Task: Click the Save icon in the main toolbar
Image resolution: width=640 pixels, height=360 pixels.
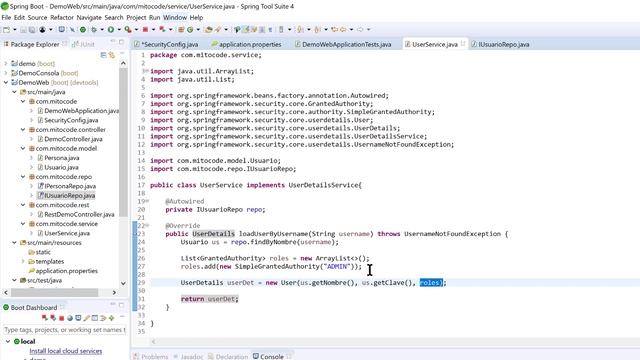Action: click(23, 29)
